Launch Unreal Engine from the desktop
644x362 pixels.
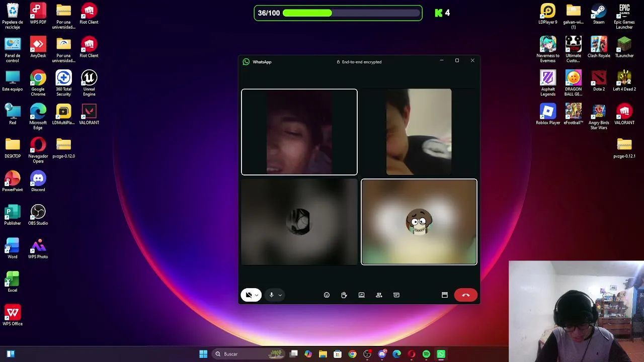coord(89,83)
